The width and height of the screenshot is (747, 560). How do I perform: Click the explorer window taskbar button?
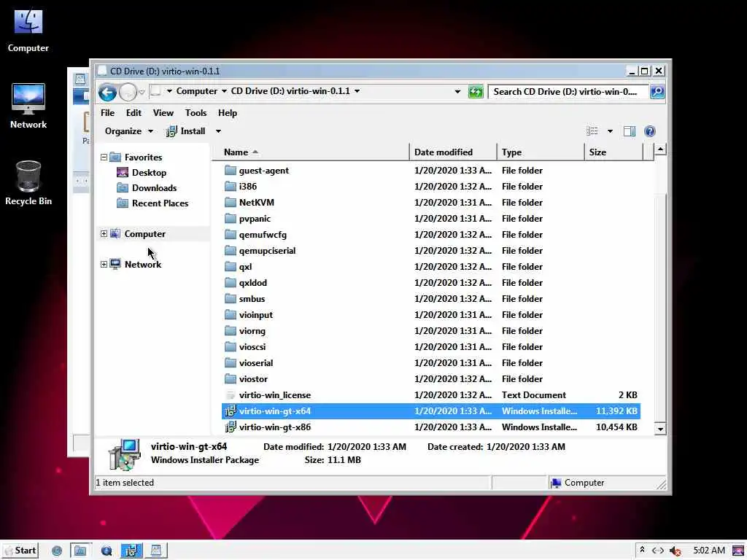pos(80,551)
